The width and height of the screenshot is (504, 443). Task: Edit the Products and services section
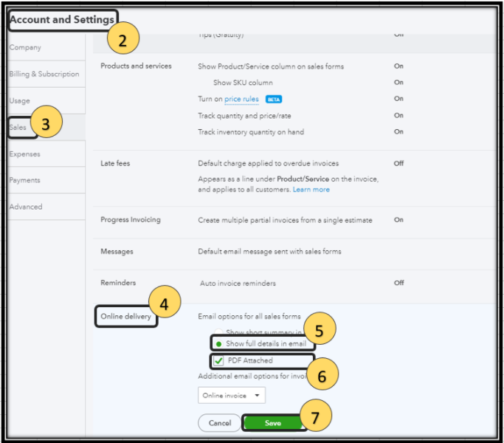pyautogui.click(x=136, y=66)
